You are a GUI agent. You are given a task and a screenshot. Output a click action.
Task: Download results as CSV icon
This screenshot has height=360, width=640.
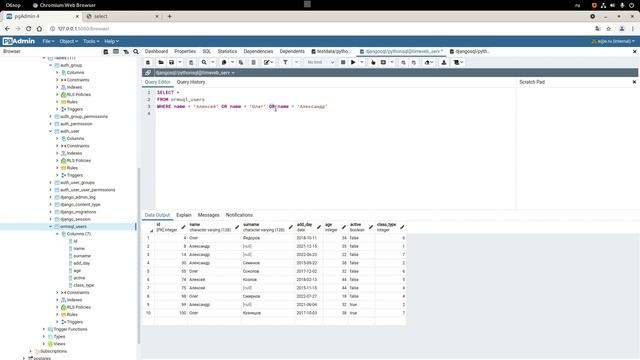click(444, 62)
